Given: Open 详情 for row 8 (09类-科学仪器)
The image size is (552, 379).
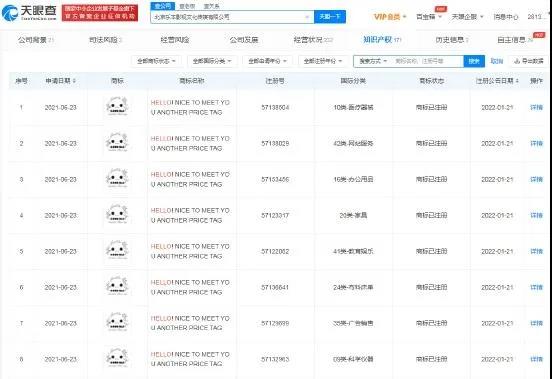Looking at the screenshot, I should point(537,359).
